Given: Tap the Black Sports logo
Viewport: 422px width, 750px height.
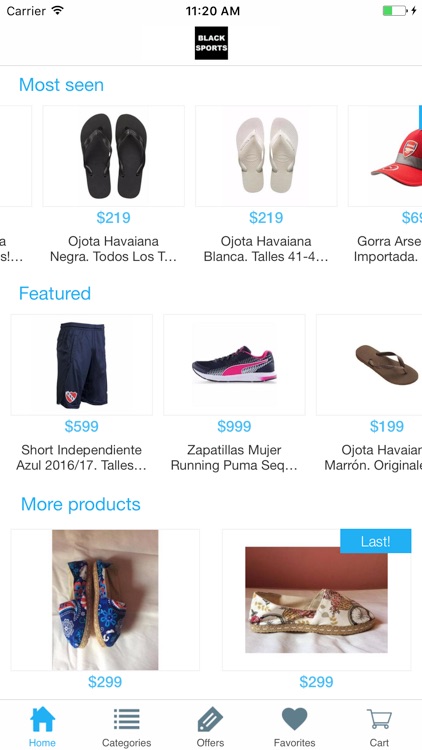Looking at the screenshot, I should [x=211, y=43].
